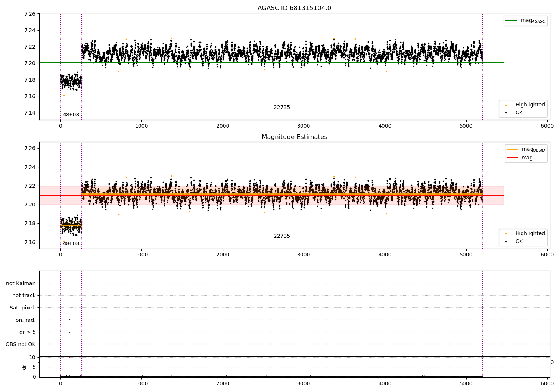Click "Highlighted" in the middle plot legend
Viewport: 560px width, 392px height.
coord(530,234)
